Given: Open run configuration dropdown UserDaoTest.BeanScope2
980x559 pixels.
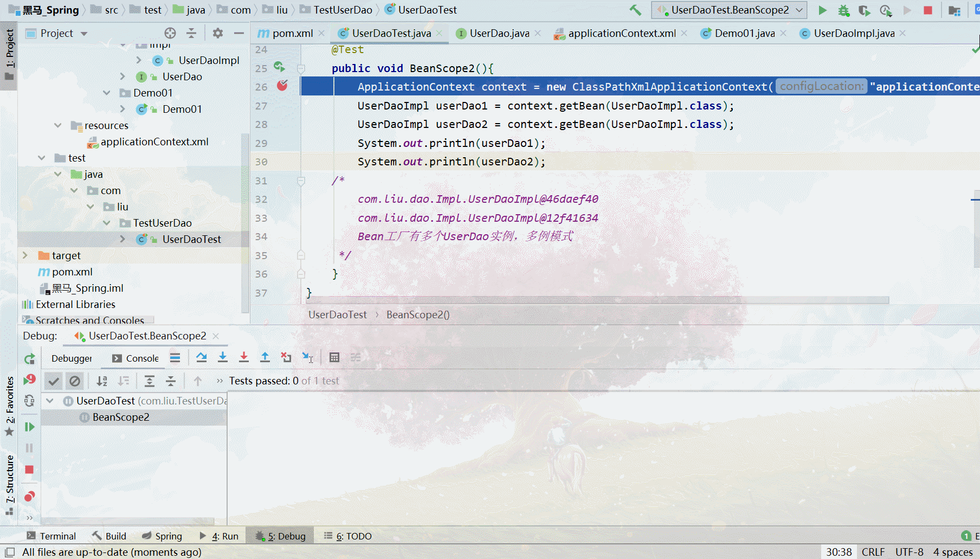Looking at the screenshot, I should (730, 10).
